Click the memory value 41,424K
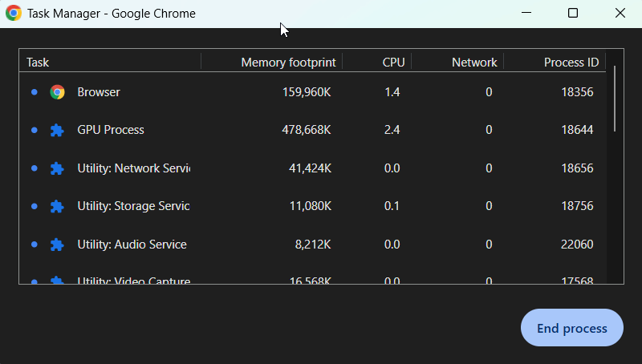Screen dimensions: 642x364 [310, 168]
